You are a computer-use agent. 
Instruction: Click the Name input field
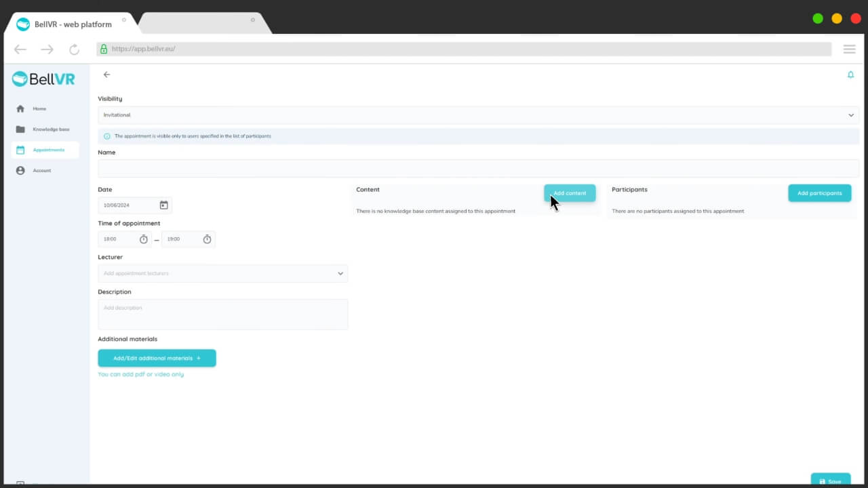click(478, 168)
